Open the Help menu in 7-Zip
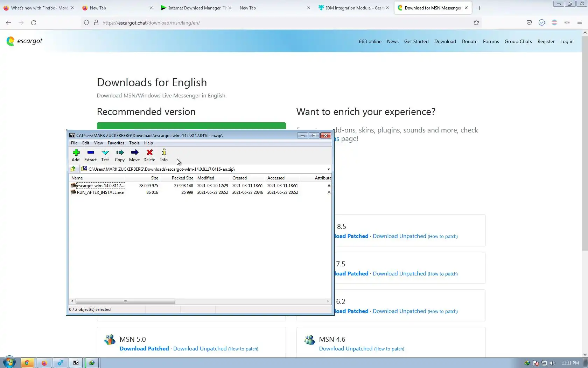The width and height of the screenshot is (588, 368). (x=148, y=143)
